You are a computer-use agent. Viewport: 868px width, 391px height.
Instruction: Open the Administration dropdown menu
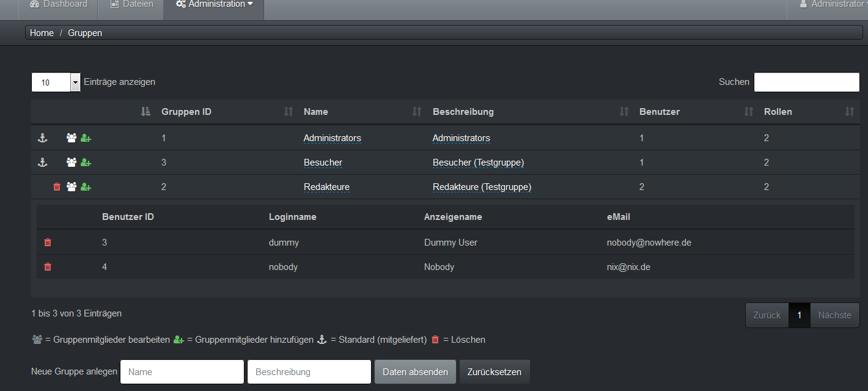pyautogui.click(x=214, y=4)
